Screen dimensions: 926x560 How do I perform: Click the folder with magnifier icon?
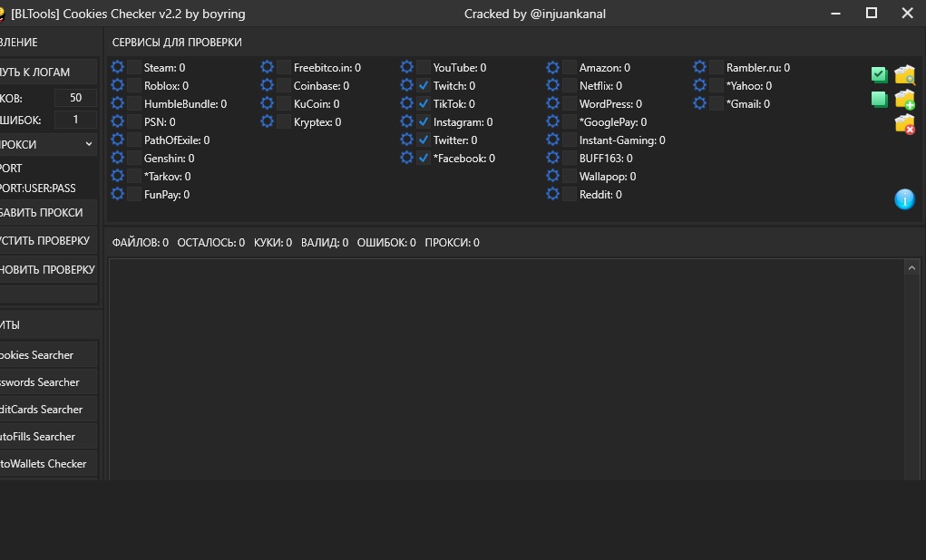point(904,74)
